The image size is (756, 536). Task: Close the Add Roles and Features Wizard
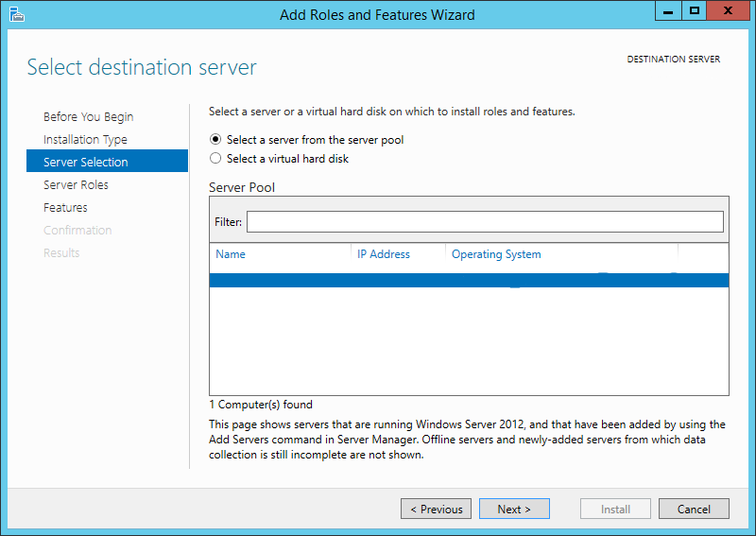[729, 10]
